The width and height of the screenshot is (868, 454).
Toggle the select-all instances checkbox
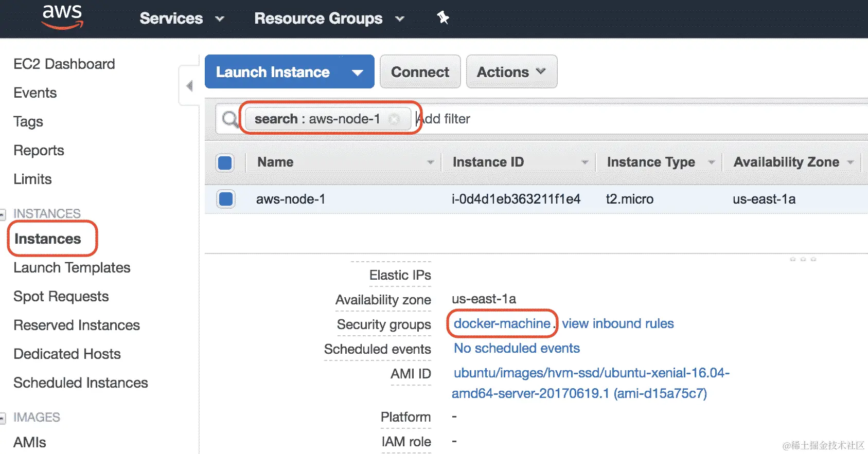[225, 162]
